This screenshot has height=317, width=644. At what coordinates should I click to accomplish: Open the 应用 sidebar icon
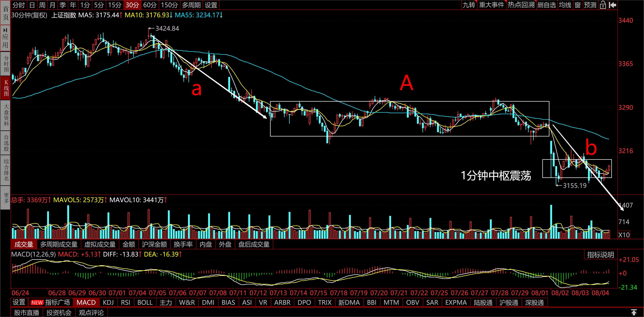pyautogui.click(x=5, y=38)
